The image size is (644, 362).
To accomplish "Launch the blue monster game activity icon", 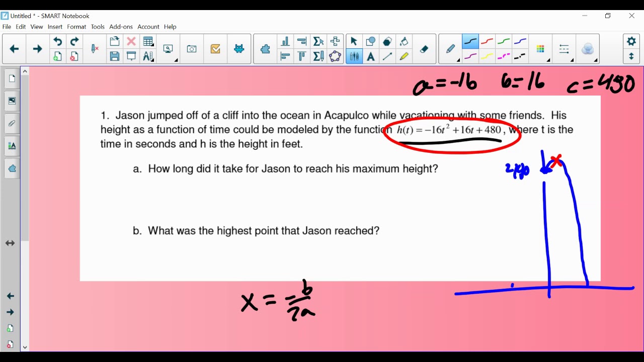I will click(x=239, y=49).
